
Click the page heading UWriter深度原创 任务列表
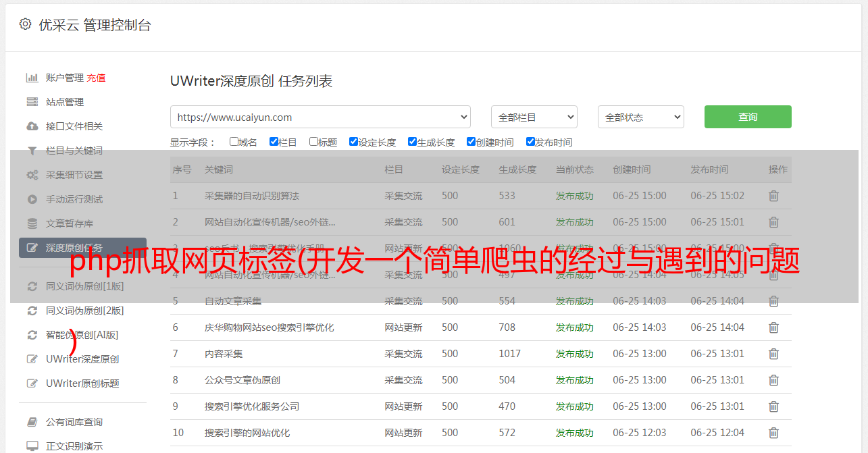point(251,81)
